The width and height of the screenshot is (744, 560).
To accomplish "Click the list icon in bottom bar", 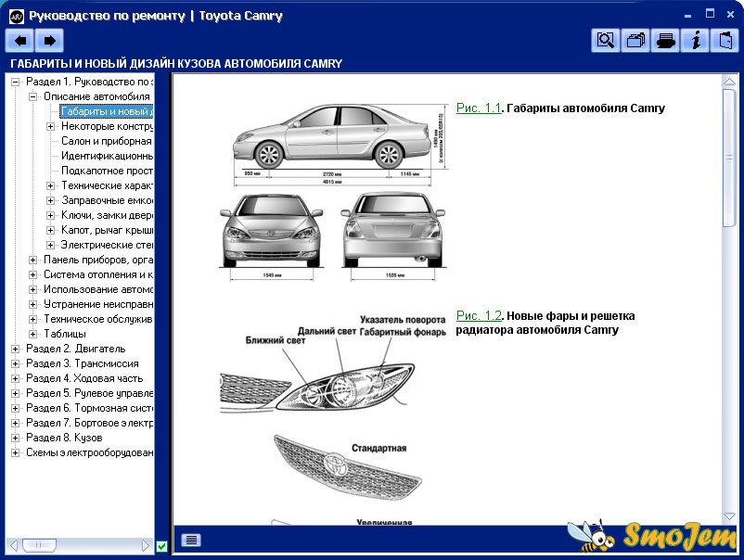I will click(191, 540).
